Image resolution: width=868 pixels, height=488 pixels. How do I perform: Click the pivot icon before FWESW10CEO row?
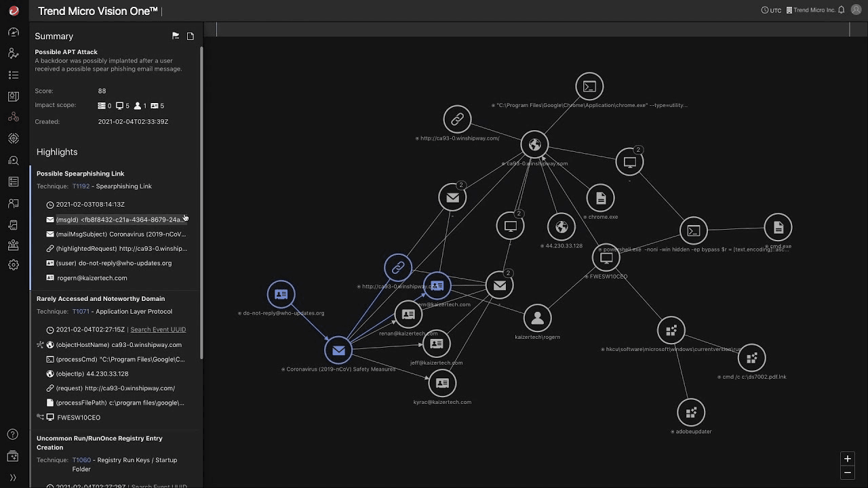coord(40,418)
